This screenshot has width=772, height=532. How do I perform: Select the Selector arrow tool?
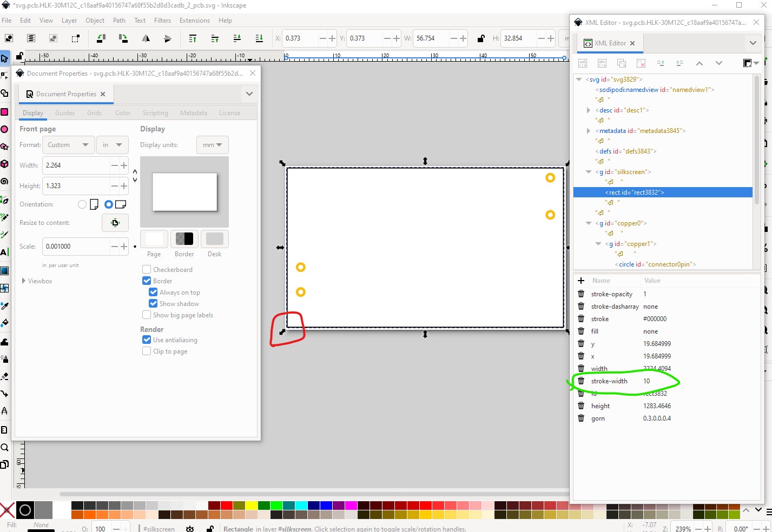(x=4, y=58)
